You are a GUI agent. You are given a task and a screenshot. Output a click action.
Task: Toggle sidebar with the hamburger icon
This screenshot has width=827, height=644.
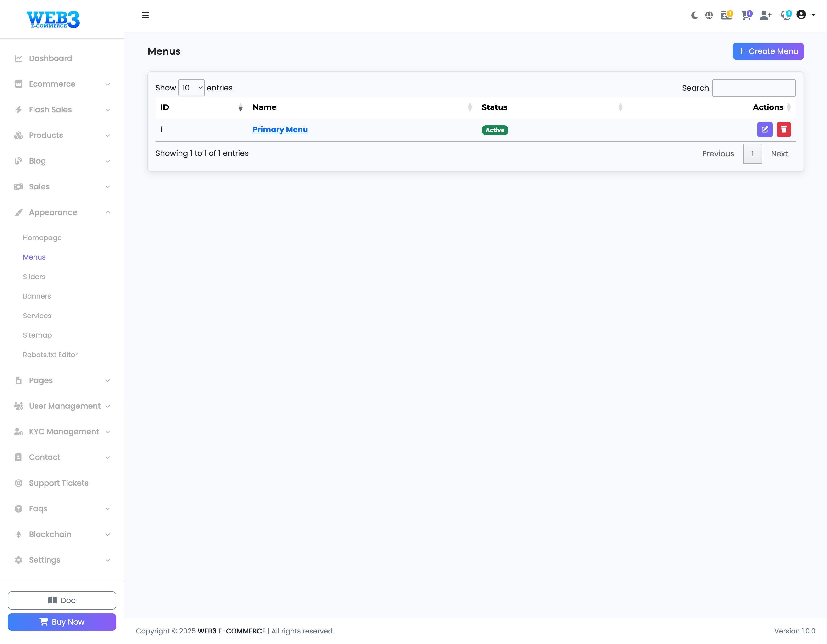point(145,15)
